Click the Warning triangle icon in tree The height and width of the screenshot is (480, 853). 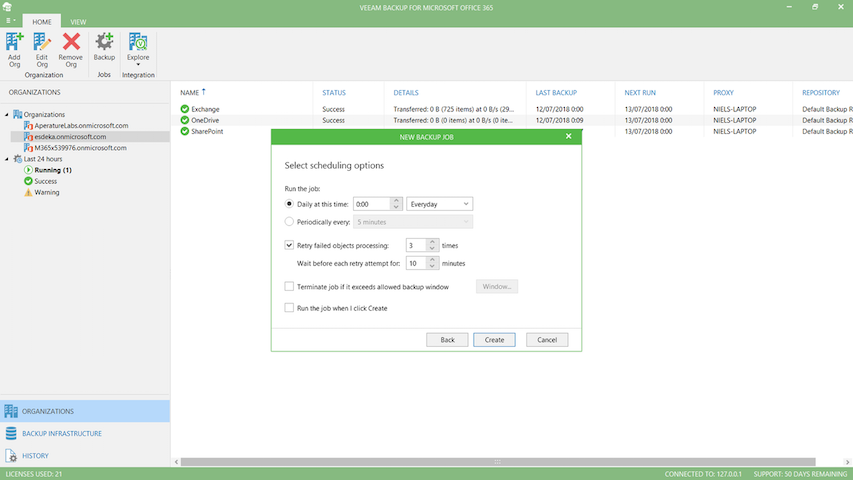[28, 192]
